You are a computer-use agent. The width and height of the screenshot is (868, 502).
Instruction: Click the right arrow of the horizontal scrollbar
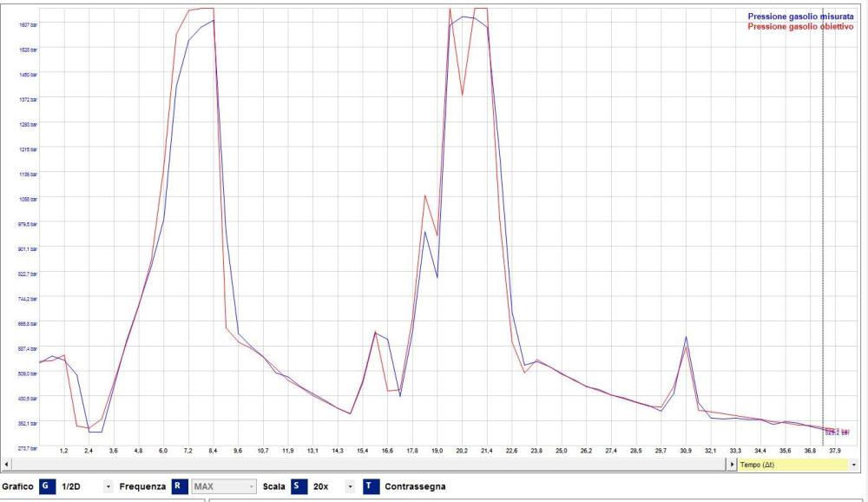(x=731, y=466)
